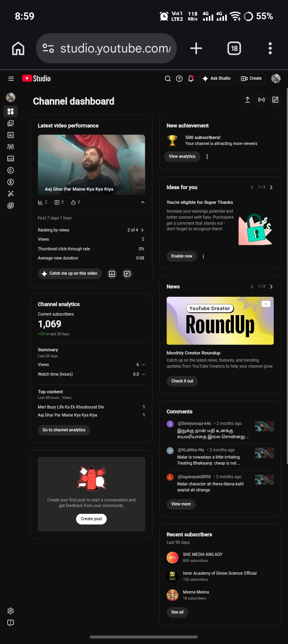Click Catch me up on this video
Image resolution: width=288 pixels, height=644 pixels.
tap(70, 274)
